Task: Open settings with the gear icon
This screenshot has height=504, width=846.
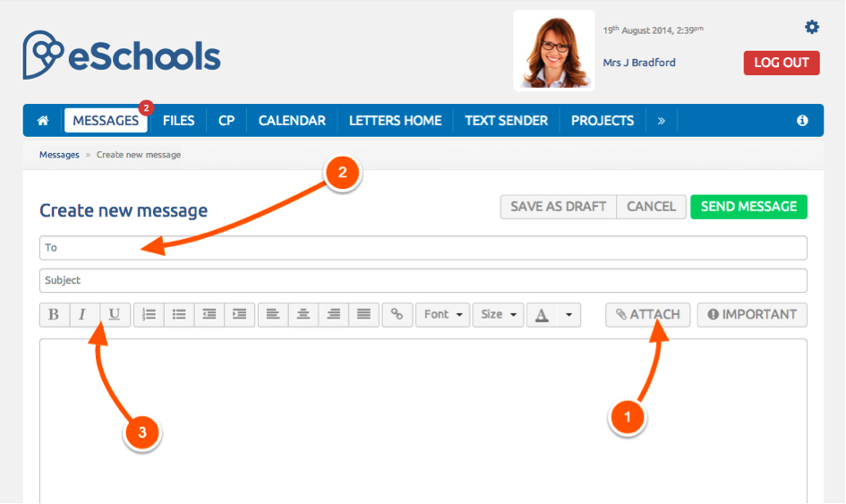Action: coord(812,28)
